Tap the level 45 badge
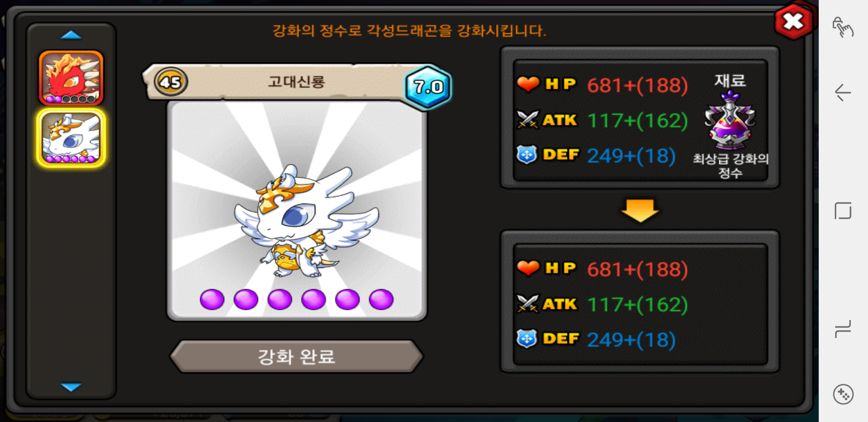The image size is (868, 422). pyautogui.click(x=171, y=82)
